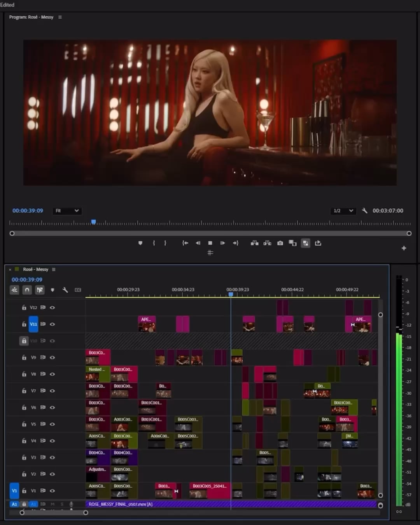Hide track V4 output
Image resolution: width=420 pixels, height=525 pixels.
(52, 441)
